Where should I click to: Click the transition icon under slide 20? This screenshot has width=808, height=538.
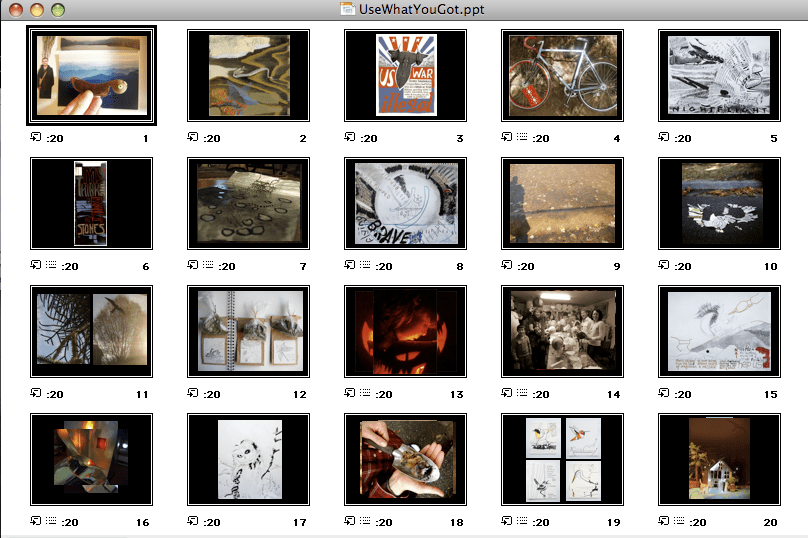pos(664,520)
